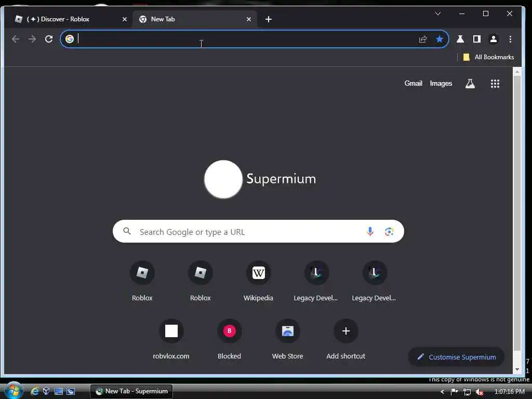The height and width of the screenshot is (399, 532).
Task: Click the magnifier icon in search box
Action: coord(127,231)
